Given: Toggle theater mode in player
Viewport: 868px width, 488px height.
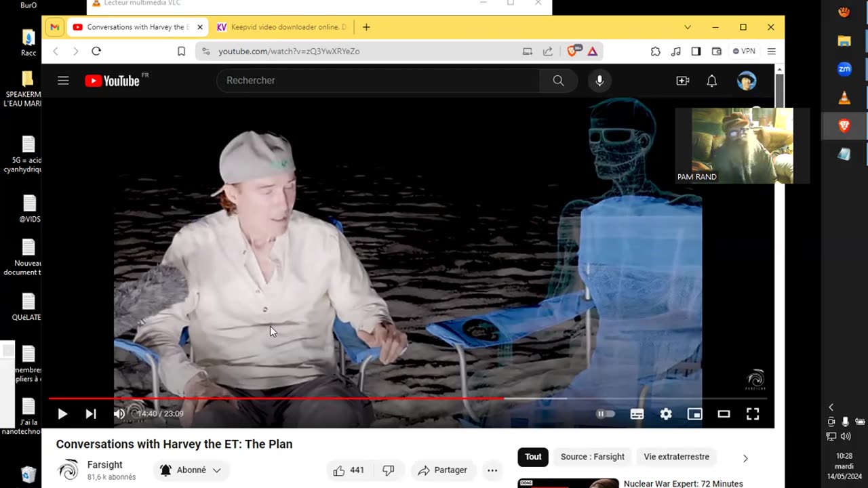Looking at the screenshot, I should point(724,414).
